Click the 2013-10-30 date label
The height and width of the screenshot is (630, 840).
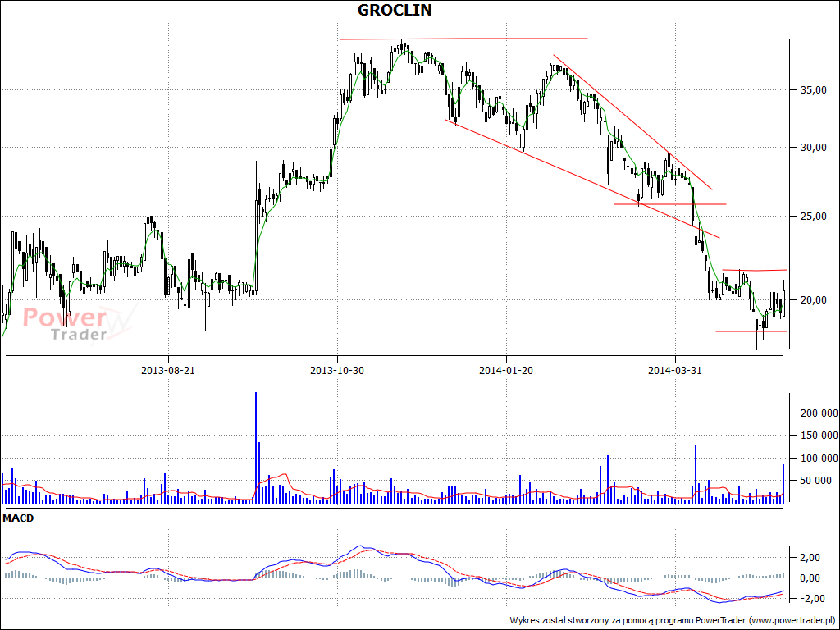click(337, 370)
